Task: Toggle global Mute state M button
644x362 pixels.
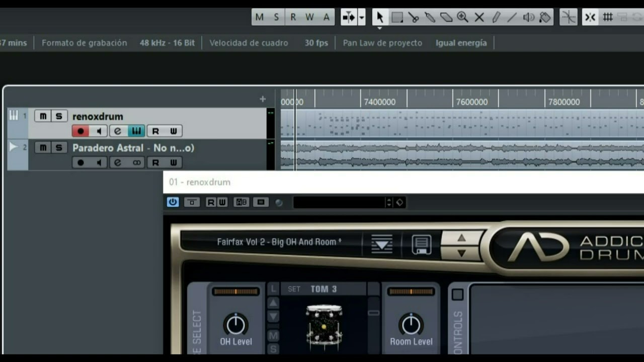Action: 260,17
